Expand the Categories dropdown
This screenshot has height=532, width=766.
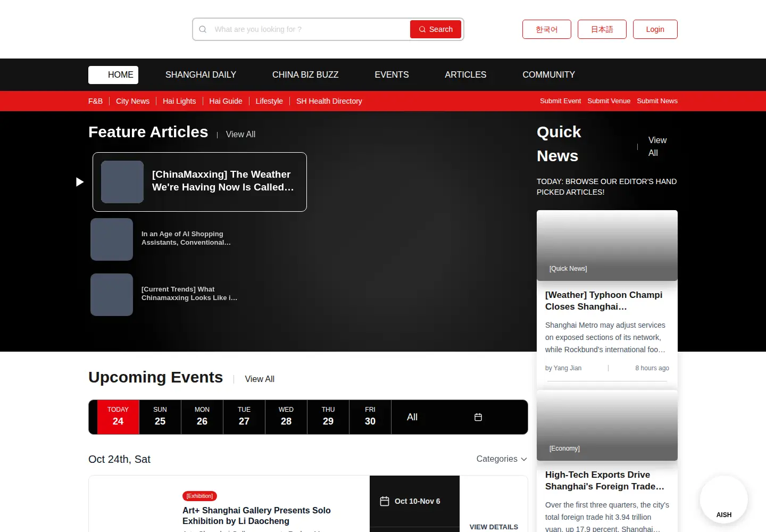click(502, 459)
